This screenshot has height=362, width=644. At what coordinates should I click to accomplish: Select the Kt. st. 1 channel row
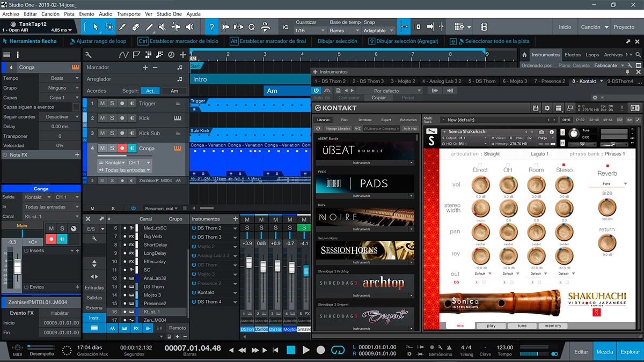(147, 312)
